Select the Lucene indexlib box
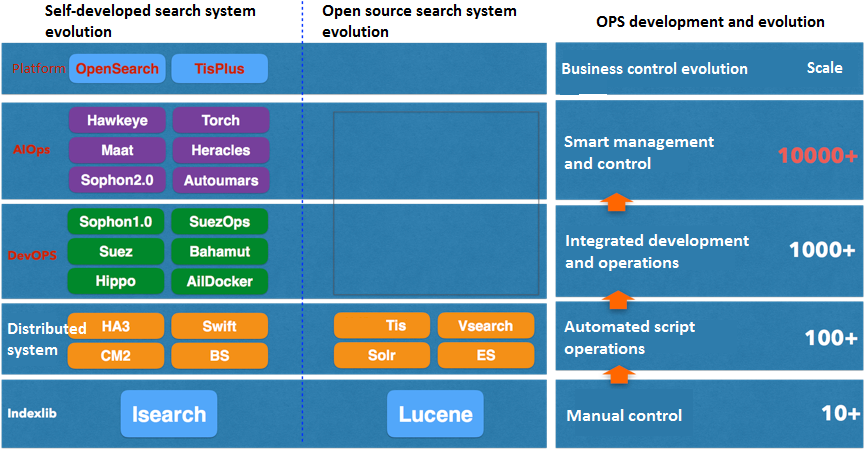The width and height of the screenshot is (865, 450). pos(435,414)
